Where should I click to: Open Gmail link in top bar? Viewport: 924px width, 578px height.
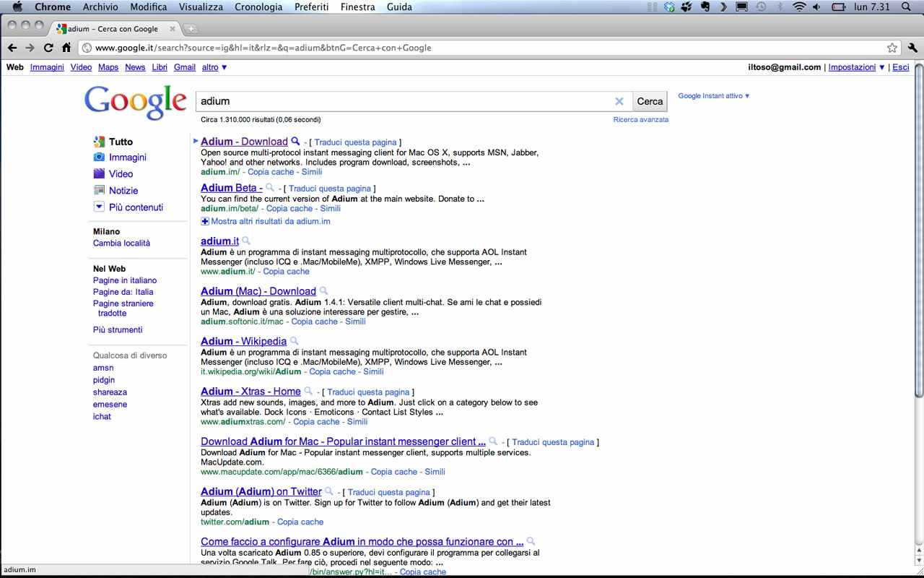coord(185,67)
